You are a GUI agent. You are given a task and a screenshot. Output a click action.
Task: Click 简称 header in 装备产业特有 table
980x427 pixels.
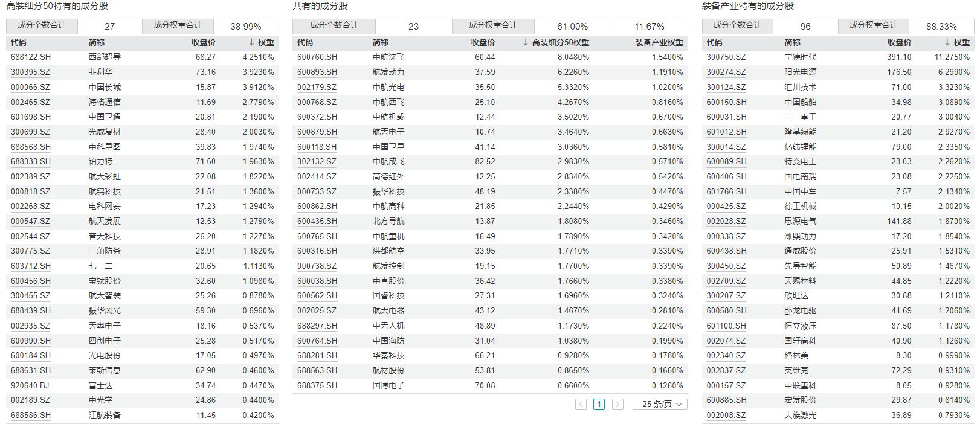coord(792,43)
